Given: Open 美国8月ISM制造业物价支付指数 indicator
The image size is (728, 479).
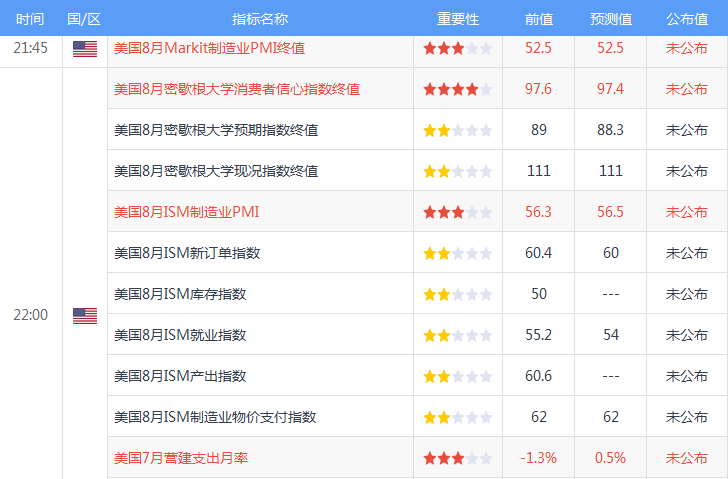Looking at the screenshot, I should (215, 417).
